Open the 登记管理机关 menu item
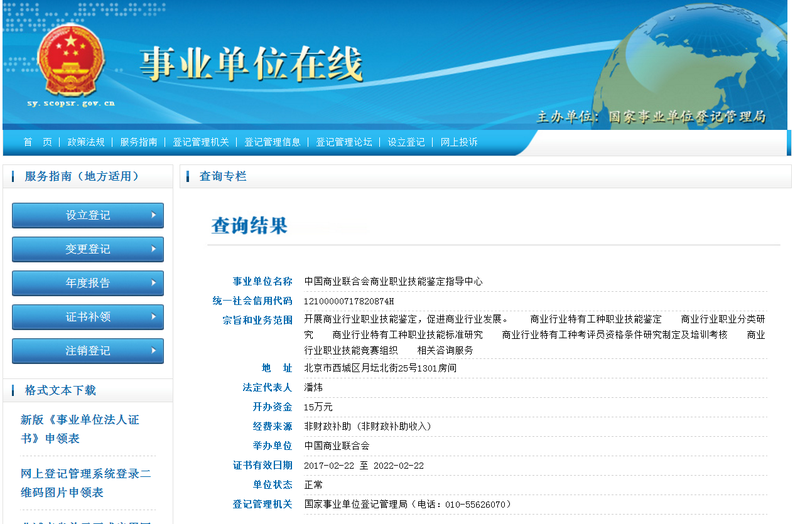This screenshot has height=524, width=800. pos(201,142)
